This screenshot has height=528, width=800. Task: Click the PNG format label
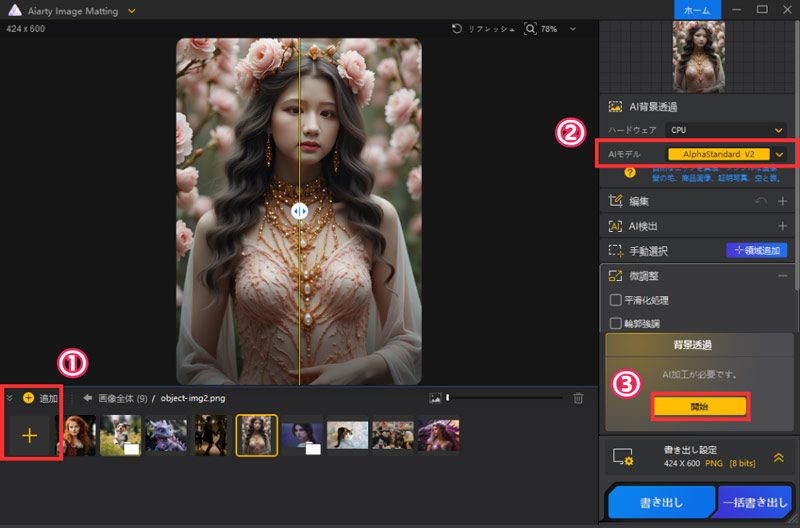pos(714,463)
